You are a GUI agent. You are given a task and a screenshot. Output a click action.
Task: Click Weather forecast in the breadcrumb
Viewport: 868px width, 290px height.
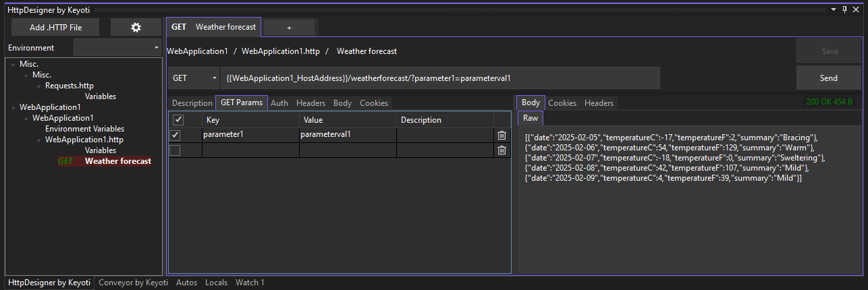click(x=367, y=51)
